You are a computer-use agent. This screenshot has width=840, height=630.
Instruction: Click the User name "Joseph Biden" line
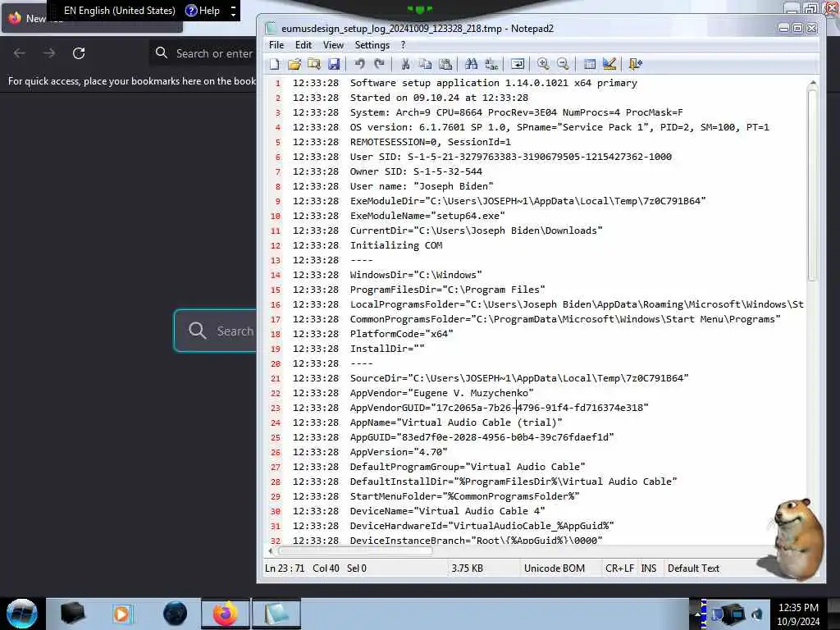(422, 186)
